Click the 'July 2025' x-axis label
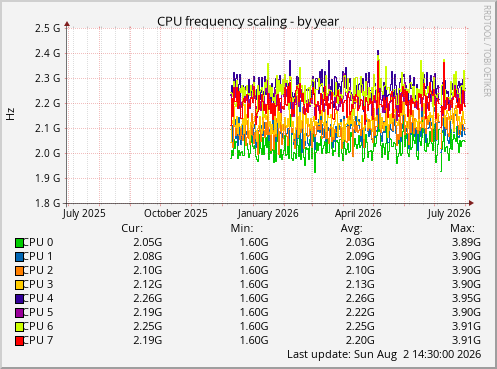497x369 pixels. (84, 214)
